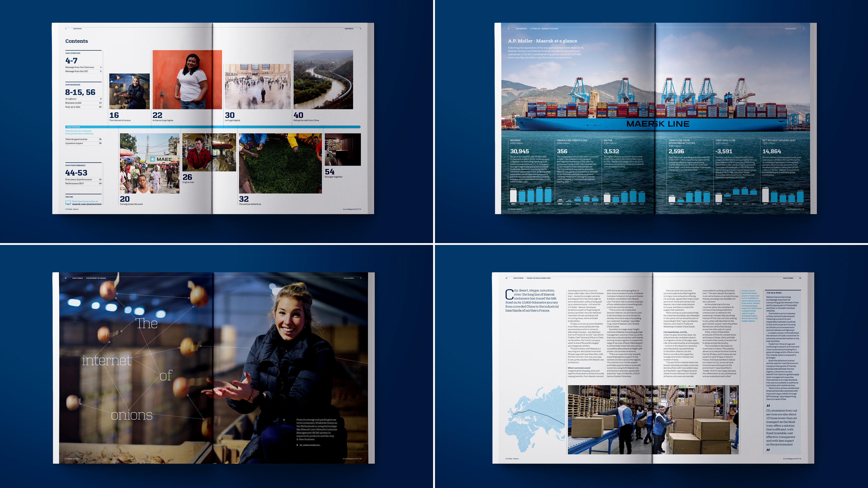Click the 'A positive impact' entry
The width and height of the screenshot is (868, 488).
tap(83, 143)
